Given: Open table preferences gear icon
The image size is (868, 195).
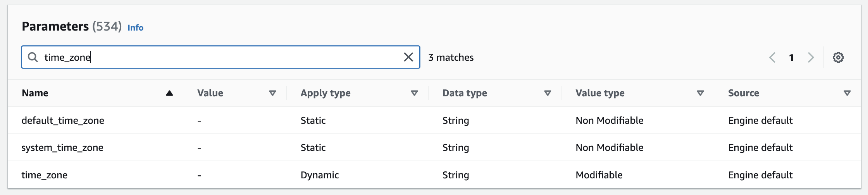Looking at the screenshot, I should [x=838, y=57].
